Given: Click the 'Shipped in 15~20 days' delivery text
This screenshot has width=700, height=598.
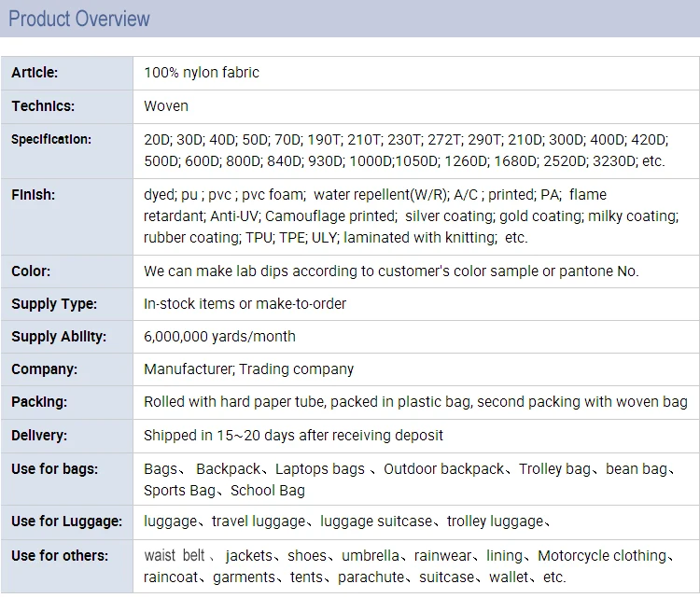Looking at the screenshot, I should [x=293, y=435].
